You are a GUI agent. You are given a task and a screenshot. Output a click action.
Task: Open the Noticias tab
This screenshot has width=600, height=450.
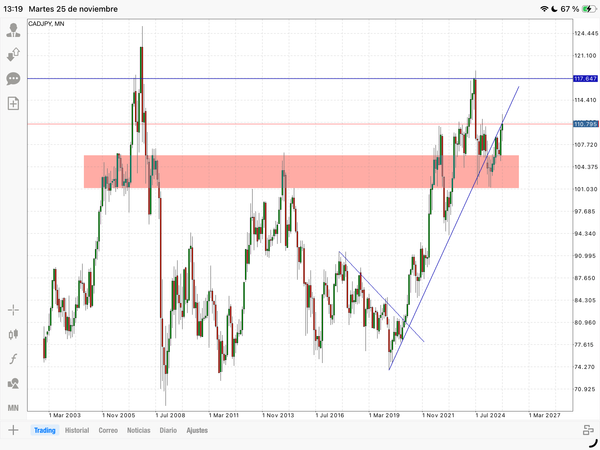139,430
